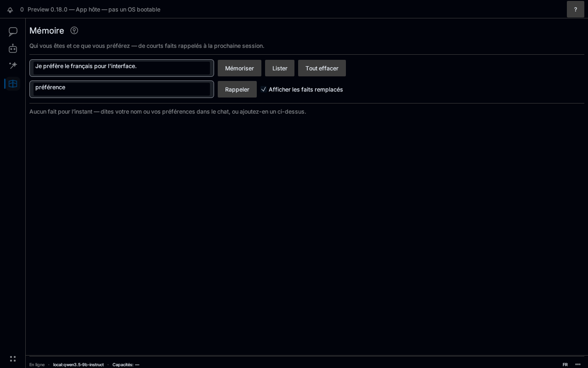Viewport: 588px width, 368px height.
Task: Click the "Aucun fait pour l'instant" message
Action: (168, 111)
